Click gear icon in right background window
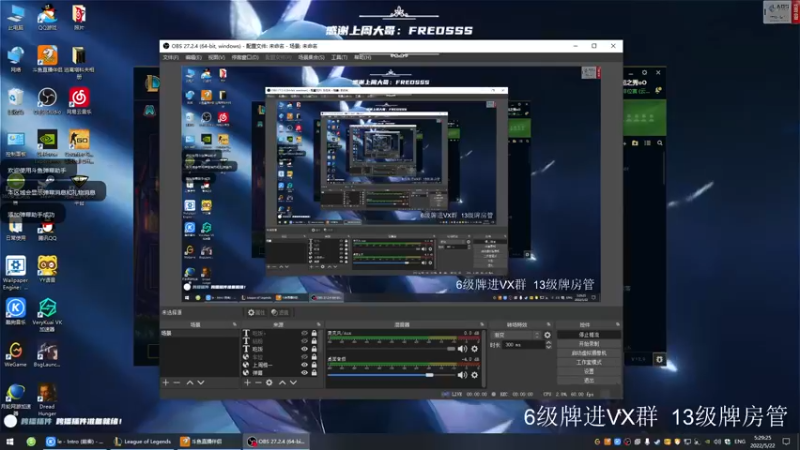 [659, 360]
